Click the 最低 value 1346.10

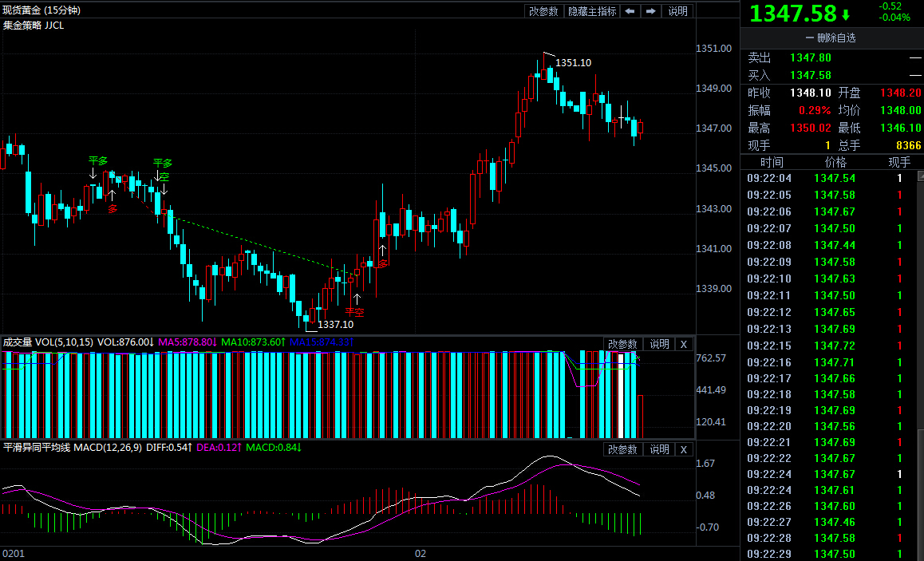pyautogui.click(x=900, y=128)
